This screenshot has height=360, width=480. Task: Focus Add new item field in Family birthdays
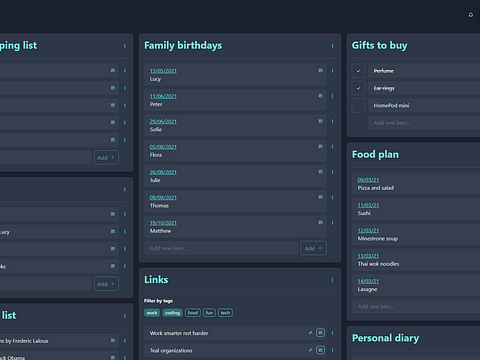pos(221,248)
